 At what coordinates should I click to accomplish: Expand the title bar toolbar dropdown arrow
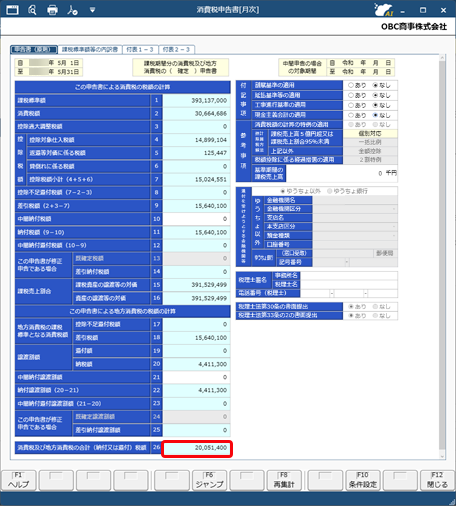point(92,10)
